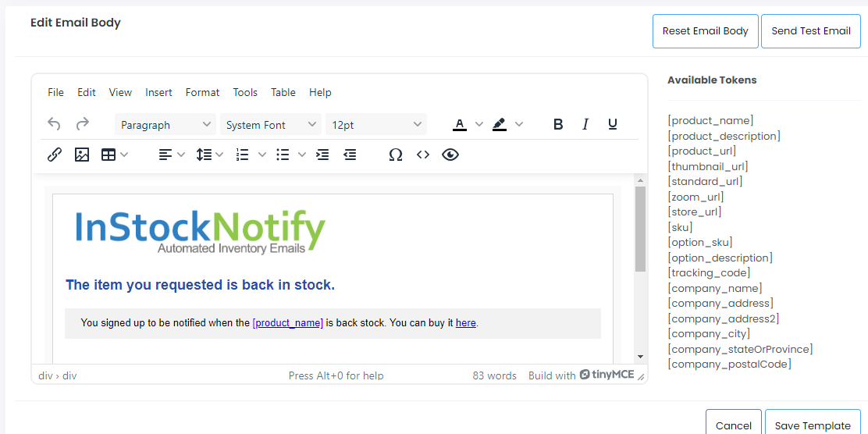This screenshot has height=434, width=868.
Task: Click the [product_description] token
Action: 724,136
